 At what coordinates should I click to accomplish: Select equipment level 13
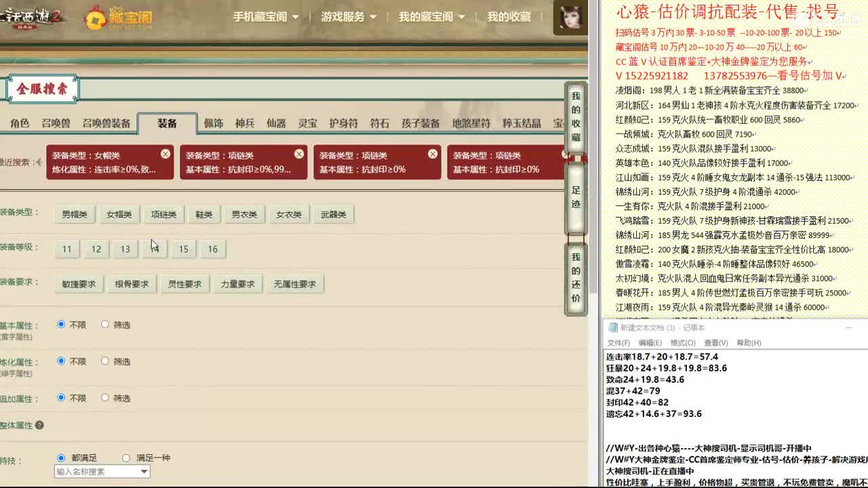click(125, 249)
